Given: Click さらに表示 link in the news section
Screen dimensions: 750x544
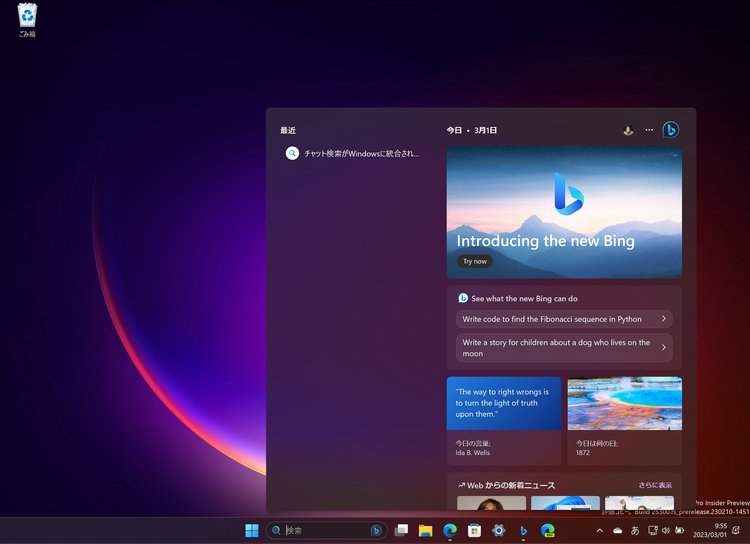Looking at the screenshot, I should point(655,485).
